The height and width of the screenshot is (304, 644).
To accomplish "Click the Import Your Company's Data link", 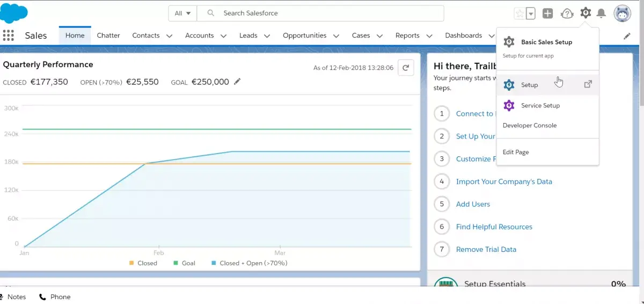I will point(504,182).
